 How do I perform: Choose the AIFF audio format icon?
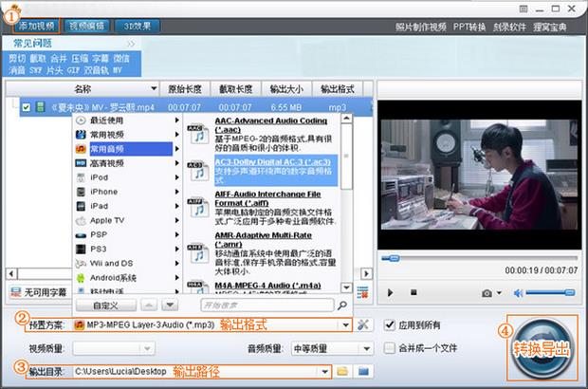(x=197, y=207)
